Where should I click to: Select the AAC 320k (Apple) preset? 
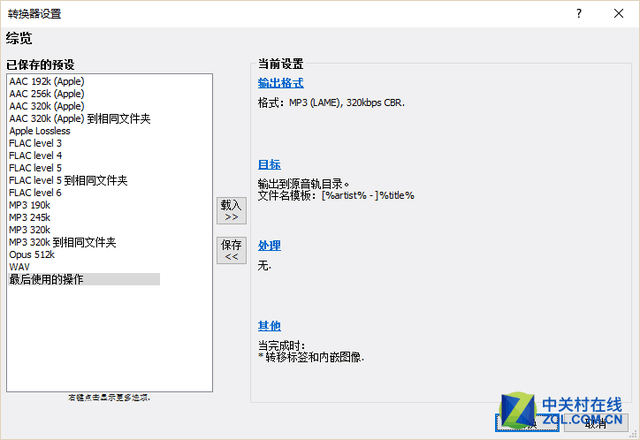[47, 106]
